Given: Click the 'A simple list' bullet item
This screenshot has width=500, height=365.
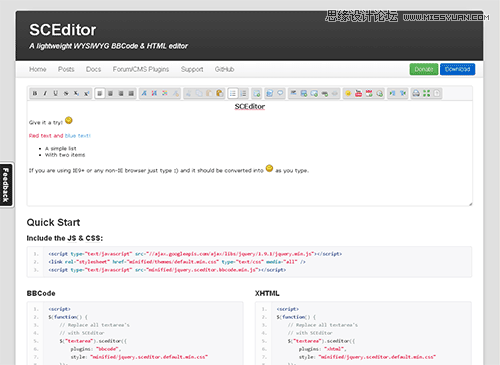Looking at the screenshot, I should 61,148.
